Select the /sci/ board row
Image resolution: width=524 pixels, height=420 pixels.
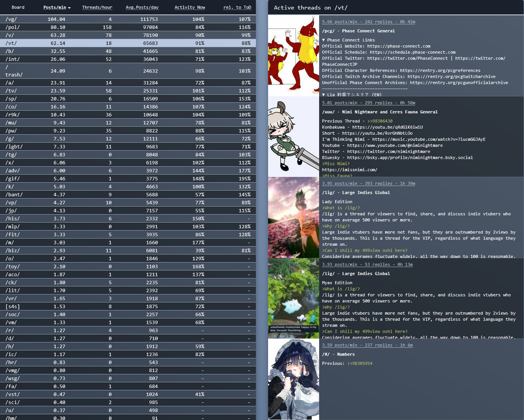[128, 402]
